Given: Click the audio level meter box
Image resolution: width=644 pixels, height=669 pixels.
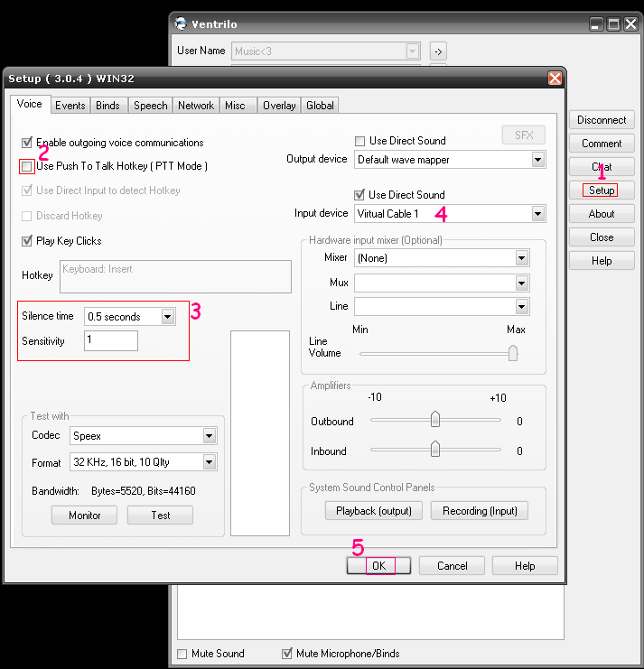Looking at the screenshot, I should pyautogui.click(x=260, y=433).
